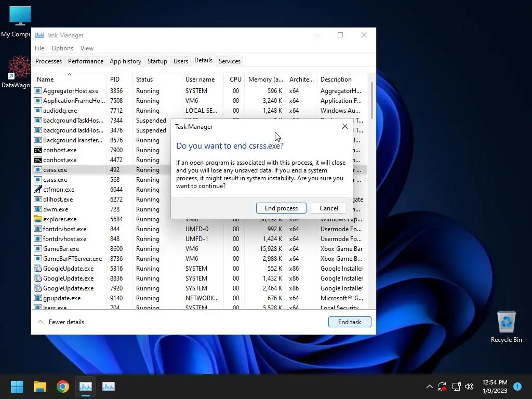Click conhost.exe icon with PID 7900
Image resolution: width=532 pixels, height=399 pixels.
pyautogui.click(x=37, y=150)
